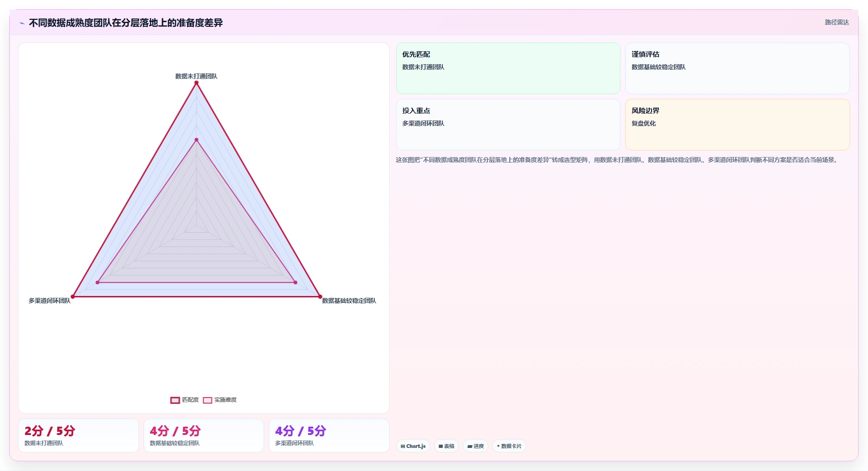Toggle the 匹配度 legend swatch
This screenshot has width=868, height=471.
[175, 400]
